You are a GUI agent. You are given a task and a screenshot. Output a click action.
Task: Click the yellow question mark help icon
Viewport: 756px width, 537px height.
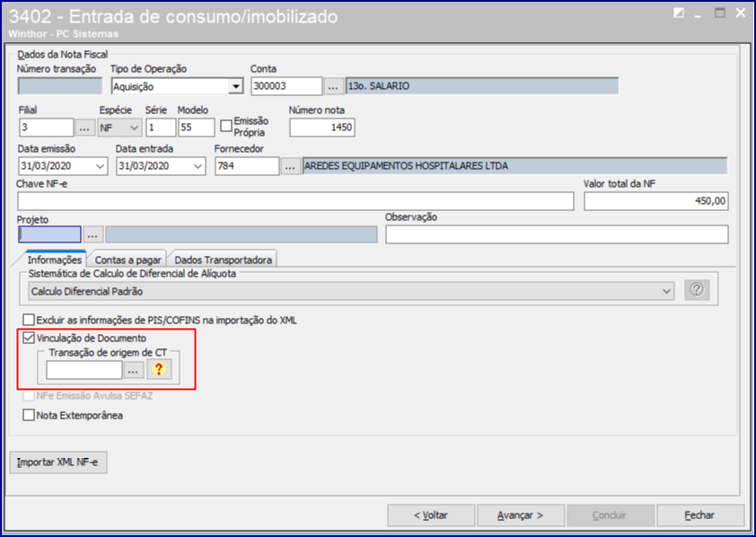159,370
